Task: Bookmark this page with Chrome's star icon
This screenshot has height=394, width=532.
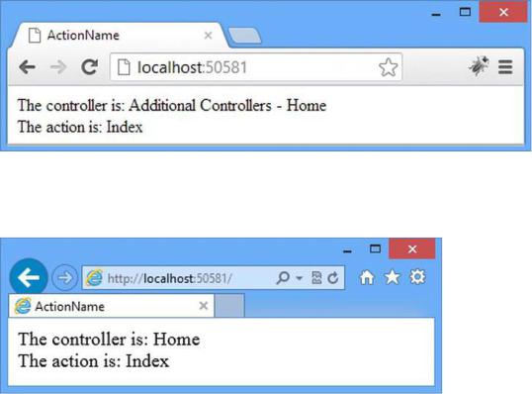Action: (388, 67)
